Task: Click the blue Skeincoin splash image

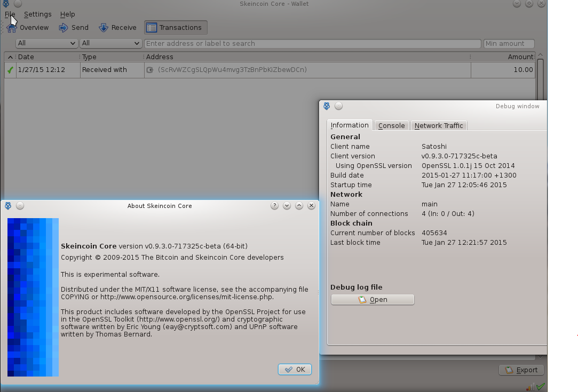Action: click(x=33, y=297)
